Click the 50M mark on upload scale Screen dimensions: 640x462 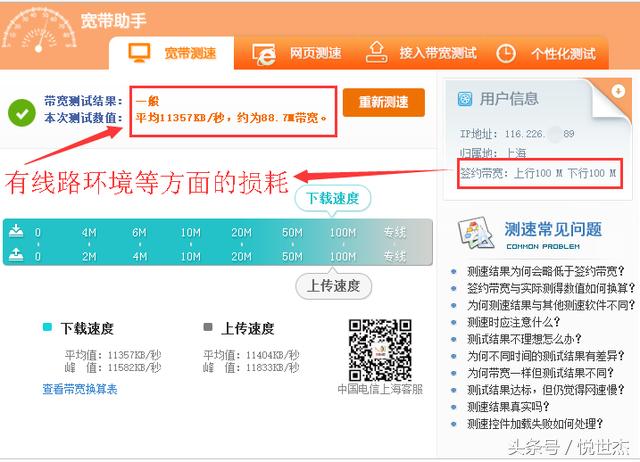[x=292, y=256]
